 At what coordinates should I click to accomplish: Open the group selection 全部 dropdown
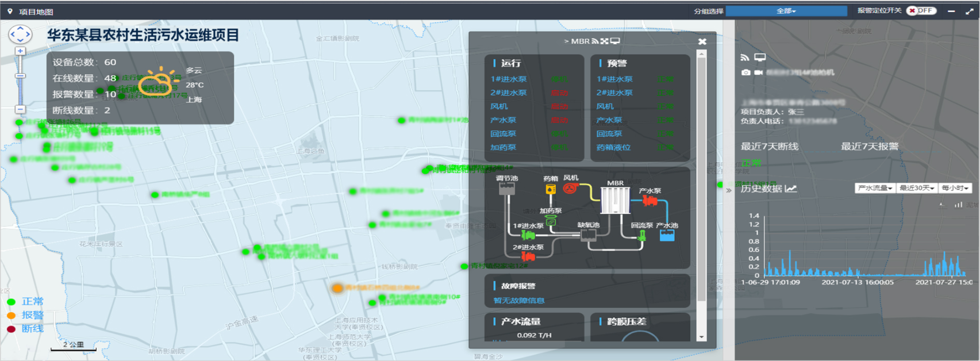point(786,11)
